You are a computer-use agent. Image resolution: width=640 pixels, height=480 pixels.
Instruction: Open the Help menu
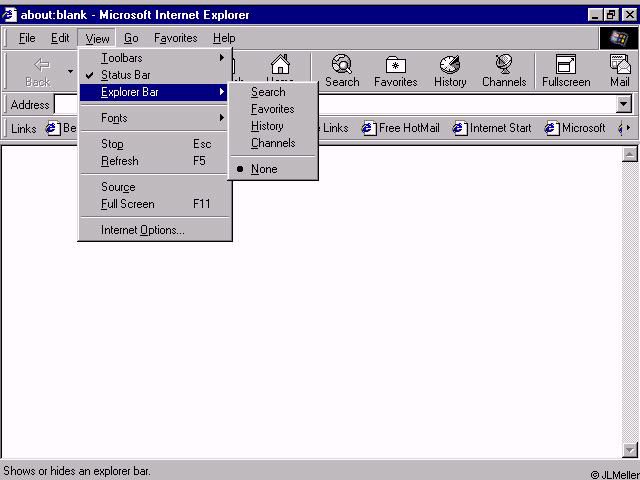click(x=224, y=38)
